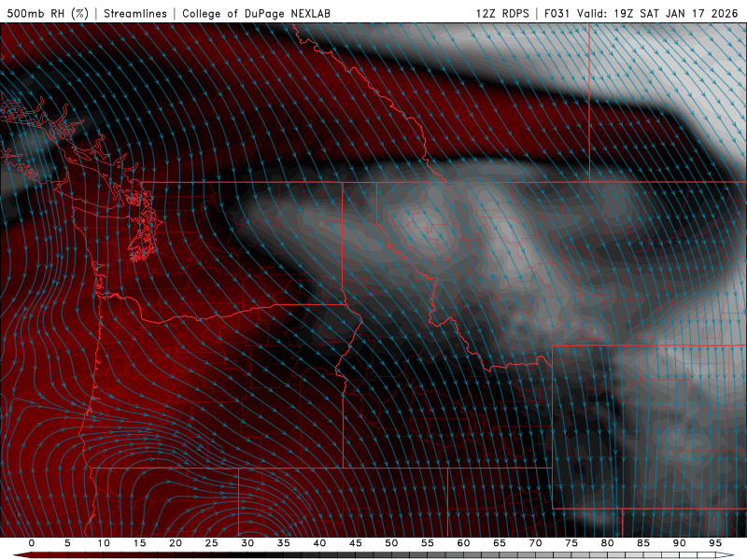Select the "60" humidity scale label

[463, 543]
